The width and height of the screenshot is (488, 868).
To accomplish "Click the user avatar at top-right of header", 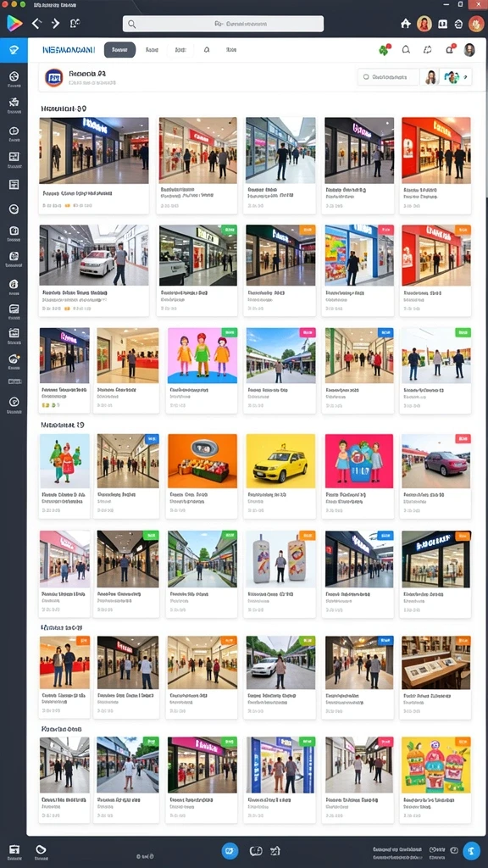I will coord(469,49).
